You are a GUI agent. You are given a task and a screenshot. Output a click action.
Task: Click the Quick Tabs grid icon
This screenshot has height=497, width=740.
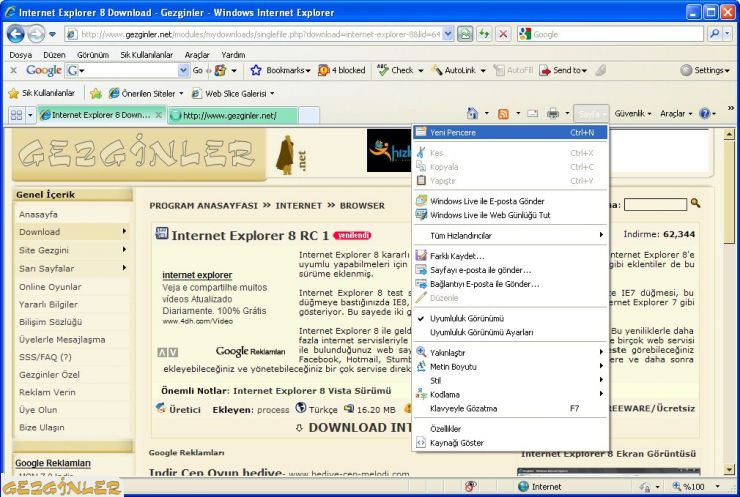point(17,115)
